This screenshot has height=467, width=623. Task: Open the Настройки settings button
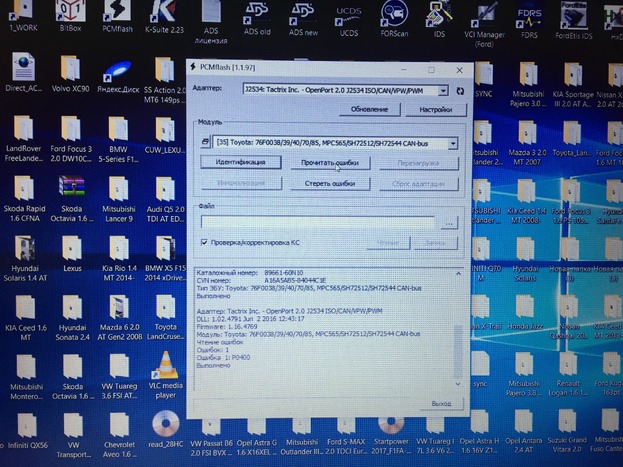[435, 108]
